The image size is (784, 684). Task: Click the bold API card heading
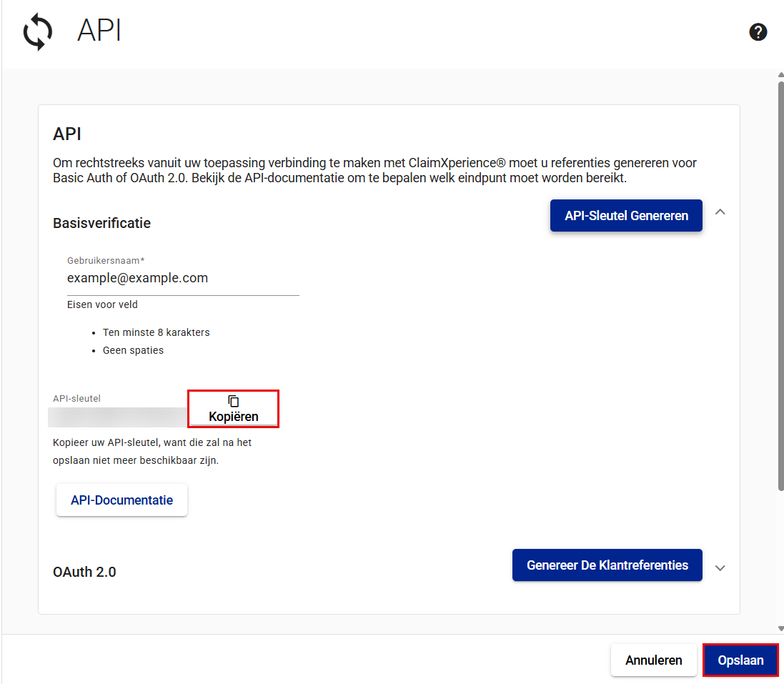[67, 134]
